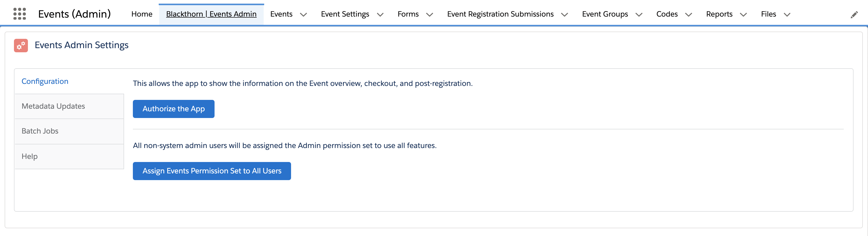Viewport: 868px width, 236px height.
Task: Click Assign Events Permission Set to All Users
Action: 212,171
